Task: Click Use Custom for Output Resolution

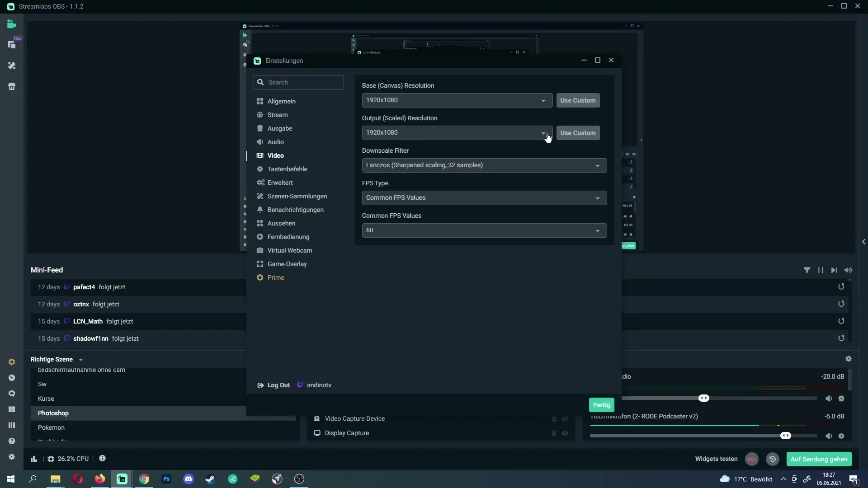Action: tap(578, 133)
